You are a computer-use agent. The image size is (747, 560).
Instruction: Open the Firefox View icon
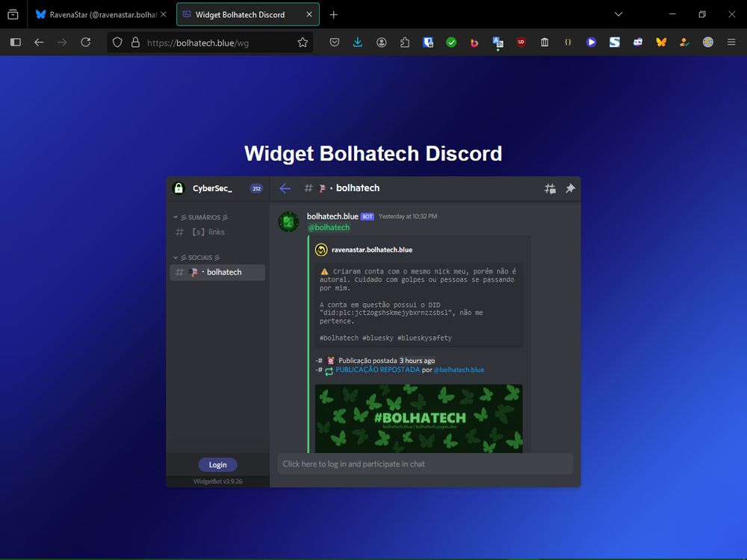click(x=13, y=14)
